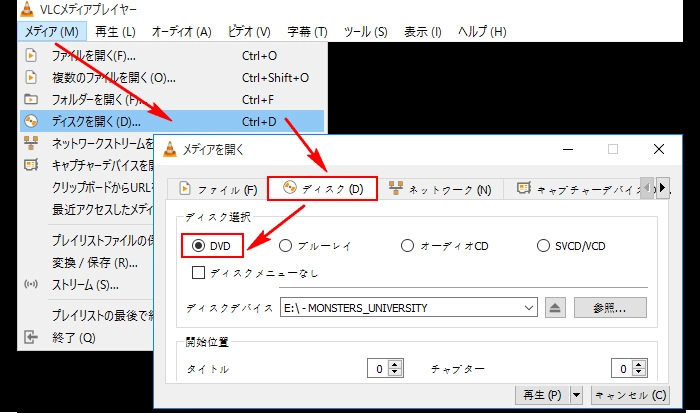700x413 pixels.
Task: Open 最近アクセスしたメディア submenu
Action: [x=103, y=209]
